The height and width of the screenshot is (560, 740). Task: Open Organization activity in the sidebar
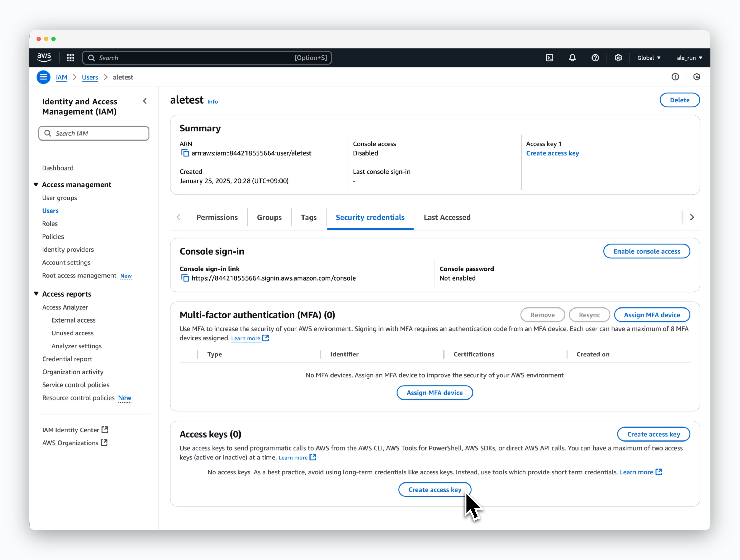73,372
